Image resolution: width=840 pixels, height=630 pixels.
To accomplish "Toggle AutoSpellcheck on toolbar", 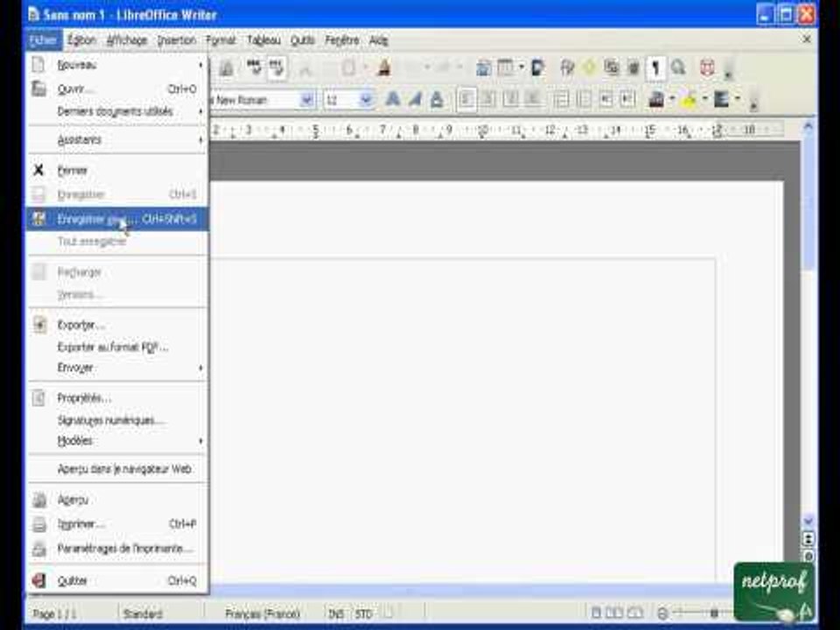I will 276,68.
